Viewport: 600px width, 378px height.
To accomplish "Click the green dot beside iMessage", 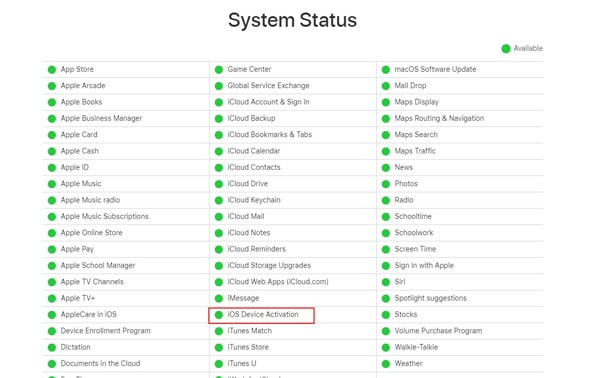I will pos(219,298).
